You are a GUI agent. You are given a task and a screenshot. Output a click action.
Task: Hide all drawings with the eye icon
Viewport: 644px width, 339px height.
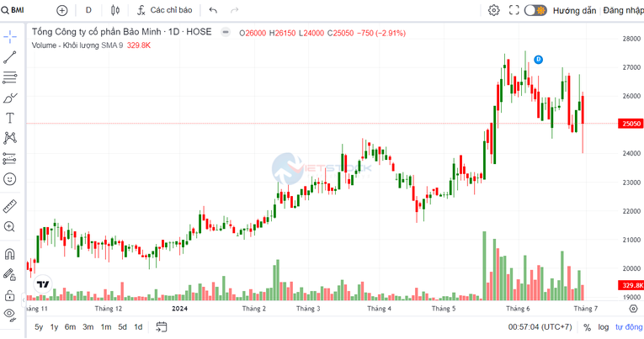pos(10,315)
